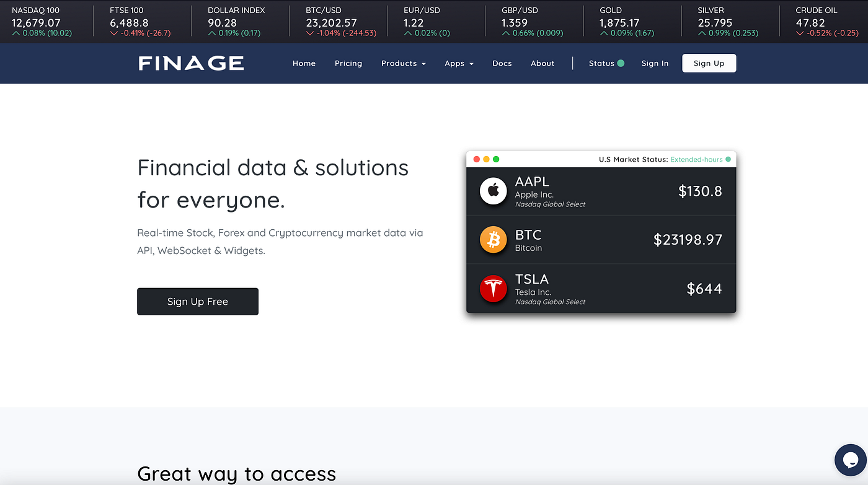Click the Sign In link
The height and width of the screenshot is (485, 868).
click(655, 63)
